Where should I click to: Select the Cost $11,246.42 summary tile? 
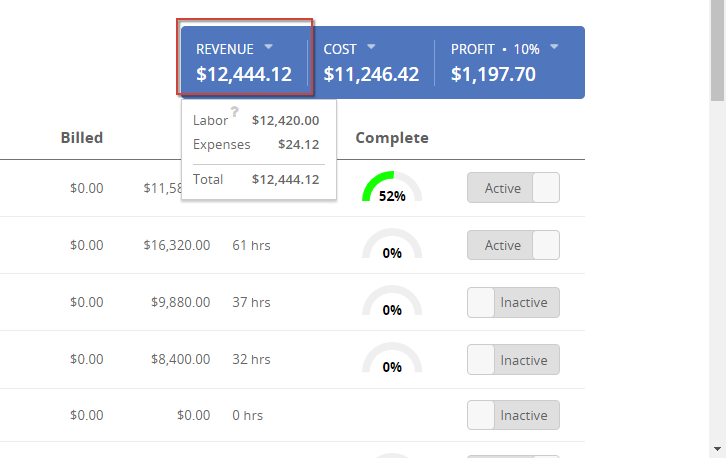point(371,62)
